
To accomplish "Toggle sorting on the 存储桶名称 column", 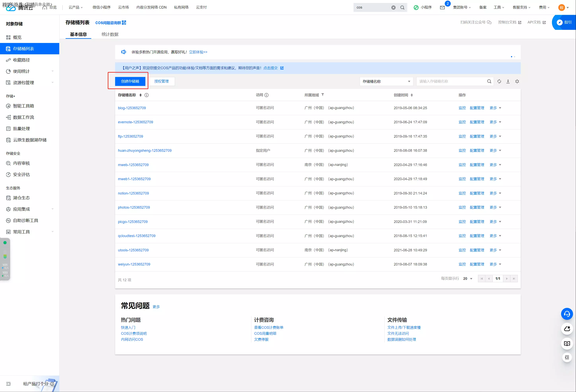I will [141, 95].
